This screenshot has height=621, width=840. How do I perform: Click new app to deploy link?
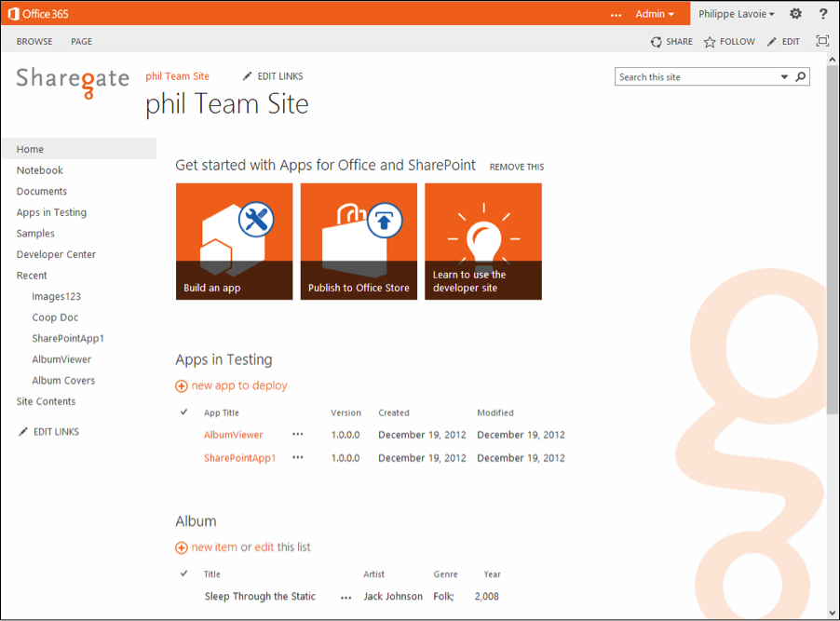pos(239,385)
